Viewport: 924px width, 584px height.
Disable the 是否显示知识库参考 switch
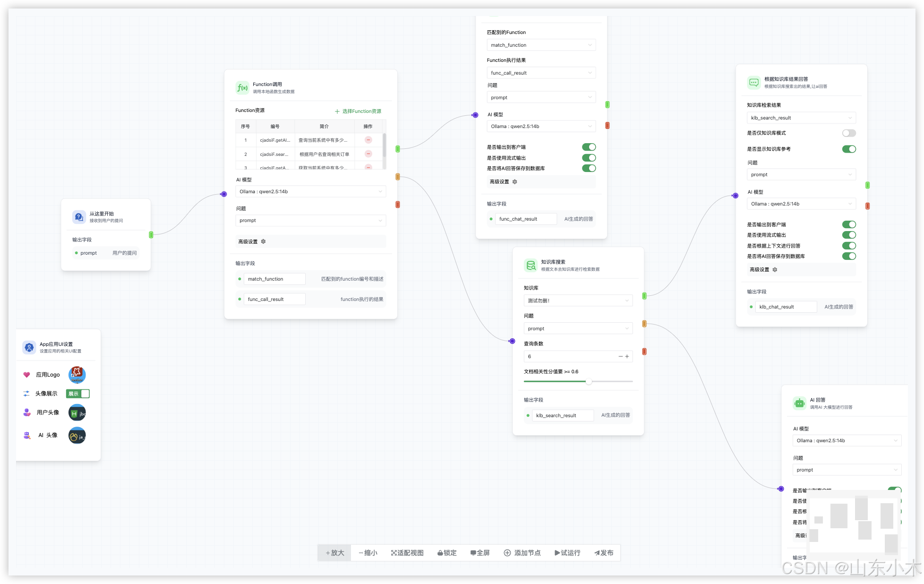pyautogui.click(x=848, y=149)
